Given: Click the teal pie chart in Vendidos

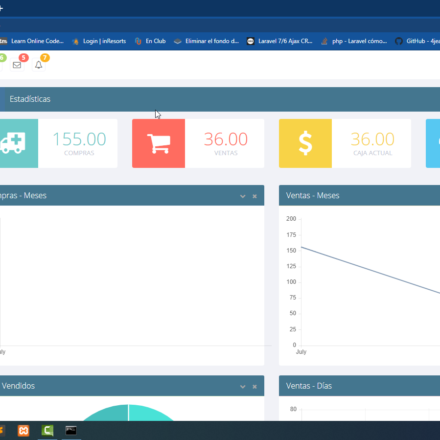Looking at the screenshot, I should coord(128,413).
